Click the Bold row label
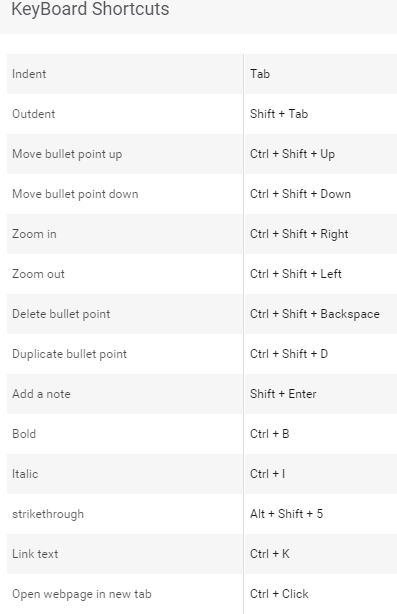 point(24,434)
